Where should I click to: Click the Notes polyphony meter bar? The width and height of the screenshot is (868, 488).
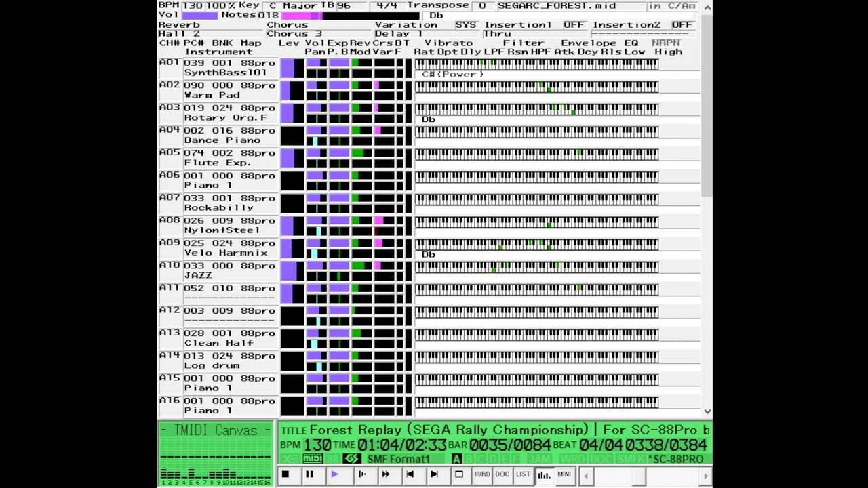pyautogui.click(x=351, y=15)
